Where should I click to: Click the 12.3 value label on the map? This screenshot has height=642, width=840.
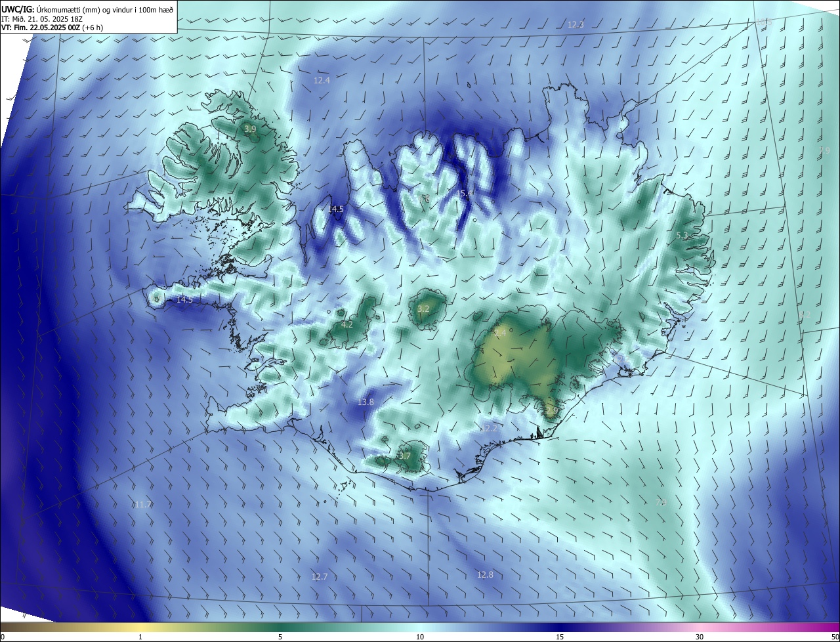tap(576, 24)
